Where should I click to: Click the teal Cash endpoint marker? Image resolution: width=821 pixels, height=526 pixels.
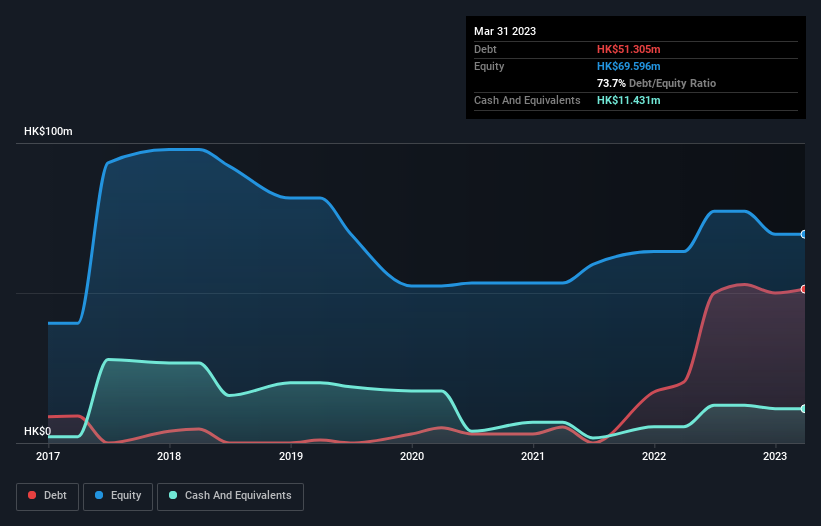[804, 409]
